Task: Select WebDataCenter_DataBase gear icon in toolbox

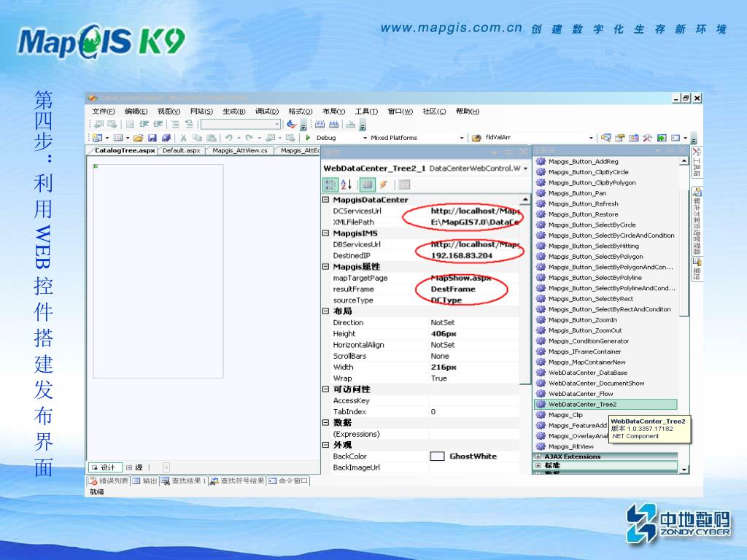Action: point(541,373)
